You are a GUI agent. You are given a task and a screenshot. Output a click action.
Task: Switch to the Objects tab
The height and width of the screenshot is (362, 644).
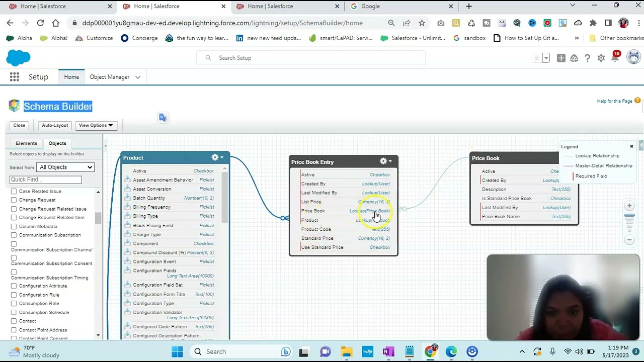click(x=57, y=143)
